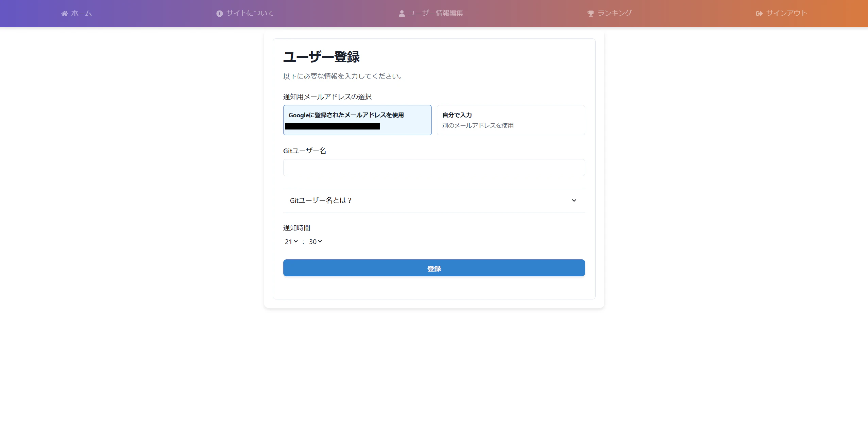Choose the 自分で入力 email option
Screen dimensions: 868x432
511,120
